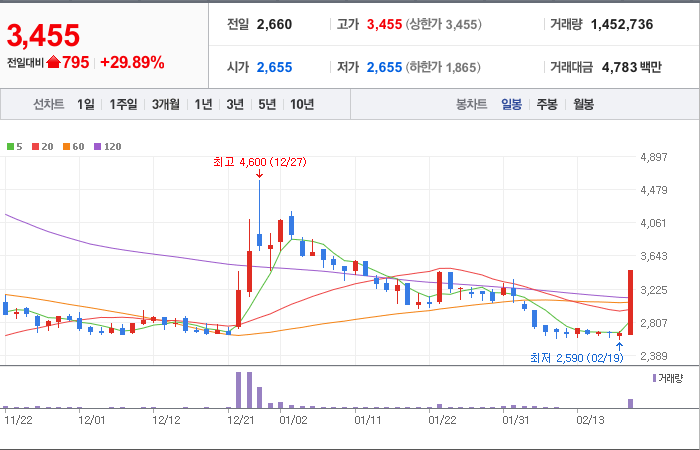The width and height of the screenshot is (700, 450).
Task: Click the current price 3,455 headline
Action: point(43,35)
